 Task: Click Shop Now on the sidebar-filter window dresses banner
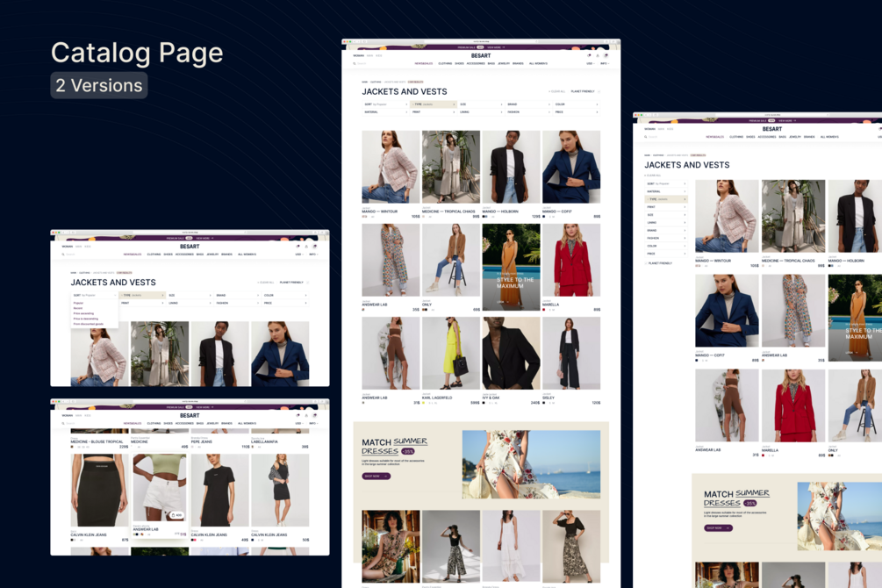(x=718, y=527)
